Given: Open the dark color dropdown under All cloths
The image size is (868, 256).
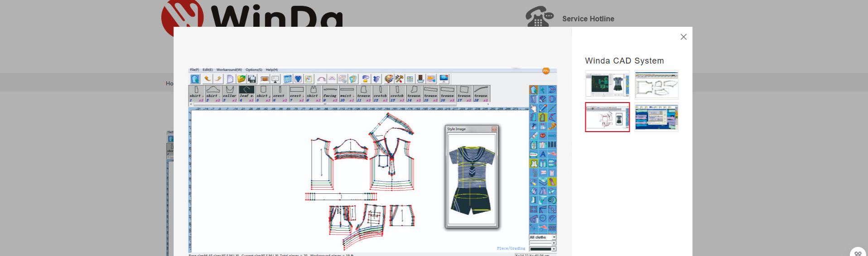Looking at the screenshot, I should click(543, 249).
